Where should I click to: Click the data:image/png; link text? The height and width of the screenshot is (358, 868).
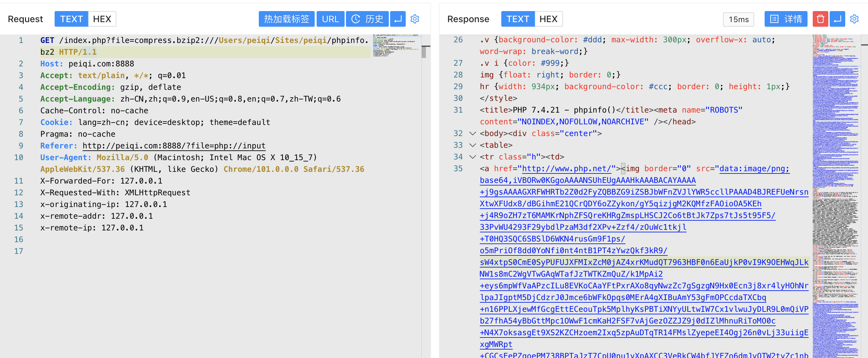tap(754, 169)
